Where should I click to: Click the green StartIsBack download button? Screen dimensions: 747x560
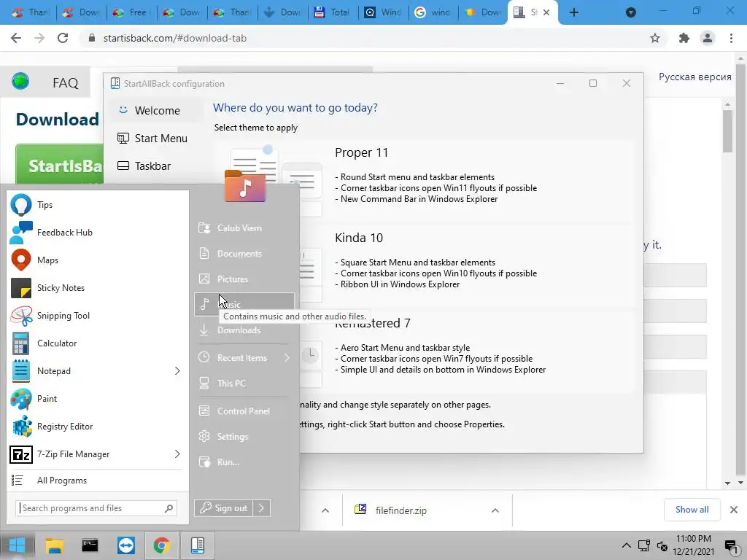(60, 166)
